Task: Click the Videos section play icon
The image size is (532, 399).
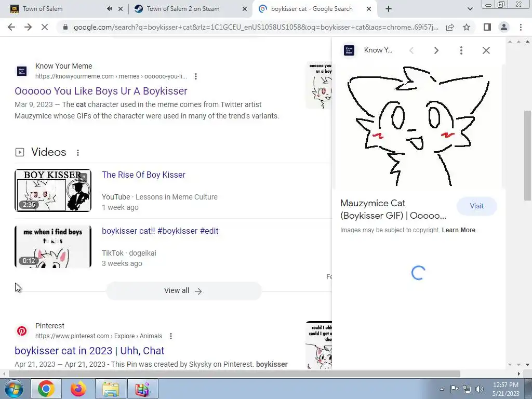Action: click(x=20, y=152)
